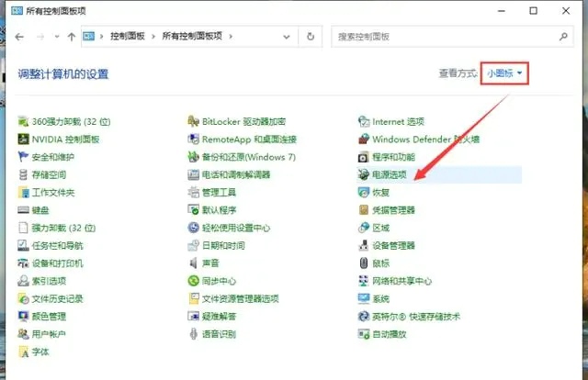Open the 恢复 link
588x380 pixels.
380,192
